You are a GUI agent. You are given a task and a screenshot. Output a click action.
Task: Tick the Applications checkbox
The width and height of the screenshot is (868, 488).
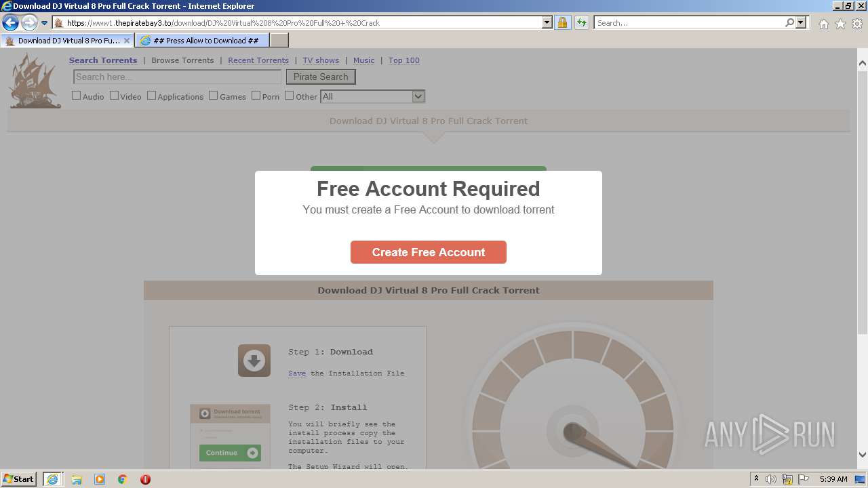pyautogui.click(x=152, y=96)
